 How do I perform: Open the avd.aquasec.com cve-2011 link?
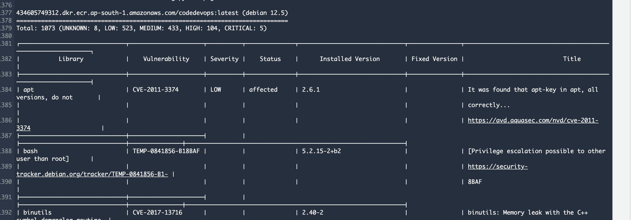[x=533, y=120]
